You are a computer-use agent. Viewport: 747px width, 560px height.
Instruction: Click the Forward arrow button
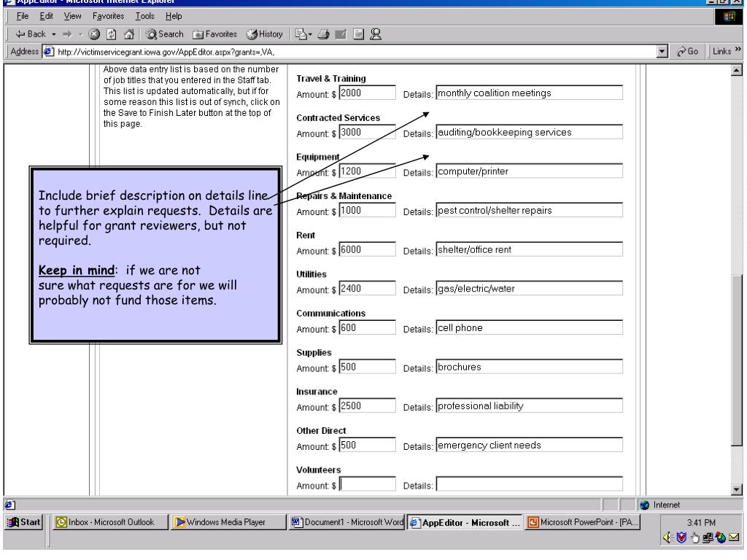[67, 34]
